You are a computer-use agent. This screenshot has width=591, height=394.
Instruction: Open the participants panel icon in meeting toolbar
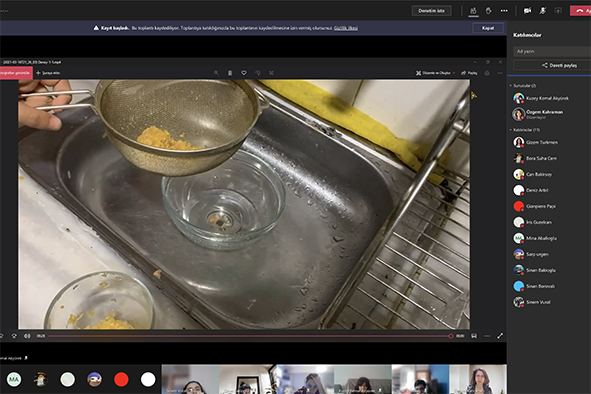473,11
